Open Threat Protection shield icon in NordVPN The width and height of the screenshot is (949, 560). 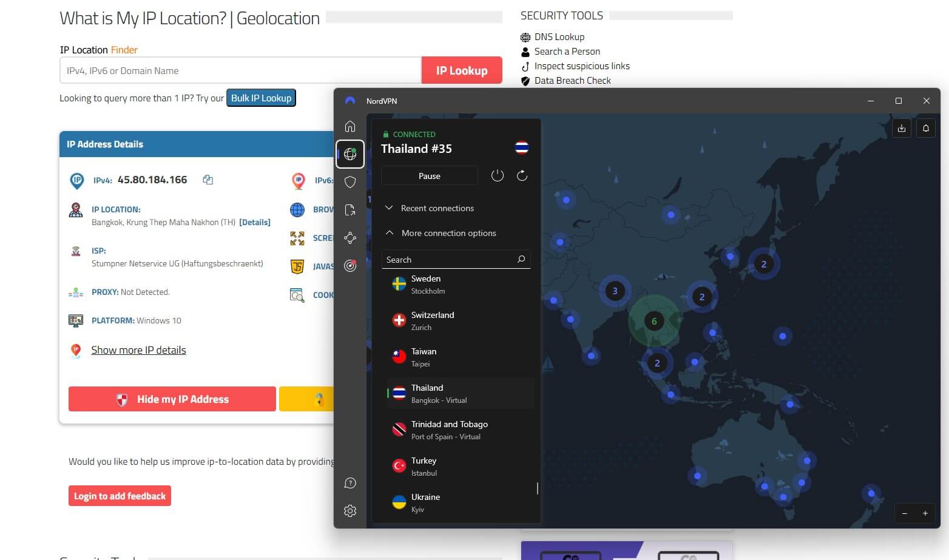coord(350,182)
